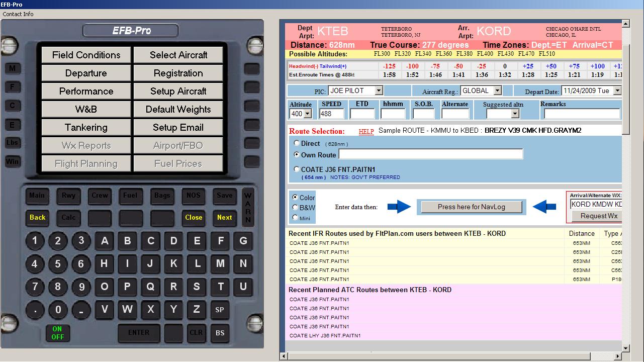Click the SPEED input field
This screenshot has height=362, width=644.
(x=332, y=114)
